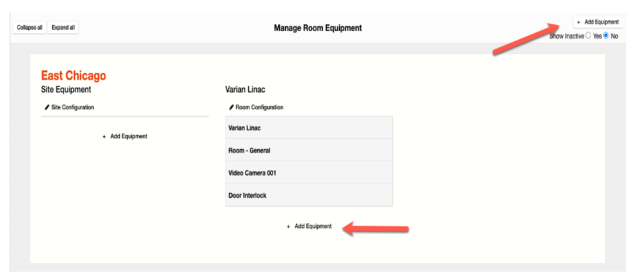
Task: Open the Room - General equipment row
Action: tap(308, 151)
